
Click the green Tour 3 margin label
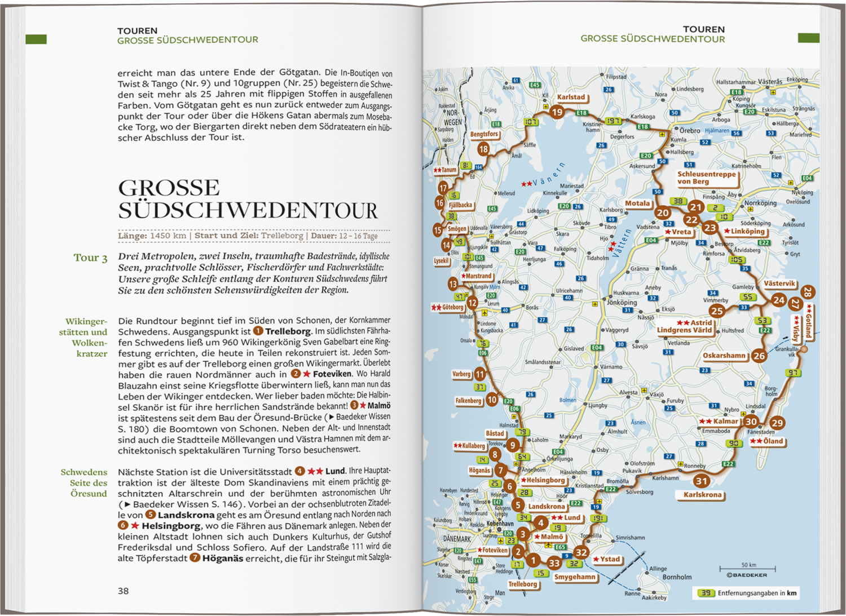click(90, 258)
